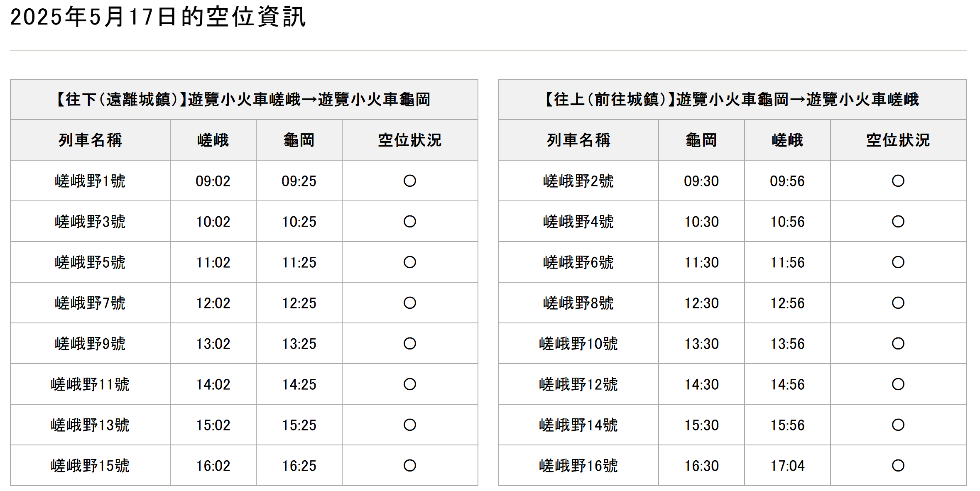
Task: Click availability circle for 嵯峨野14號
Action: [x=898, y=425]
